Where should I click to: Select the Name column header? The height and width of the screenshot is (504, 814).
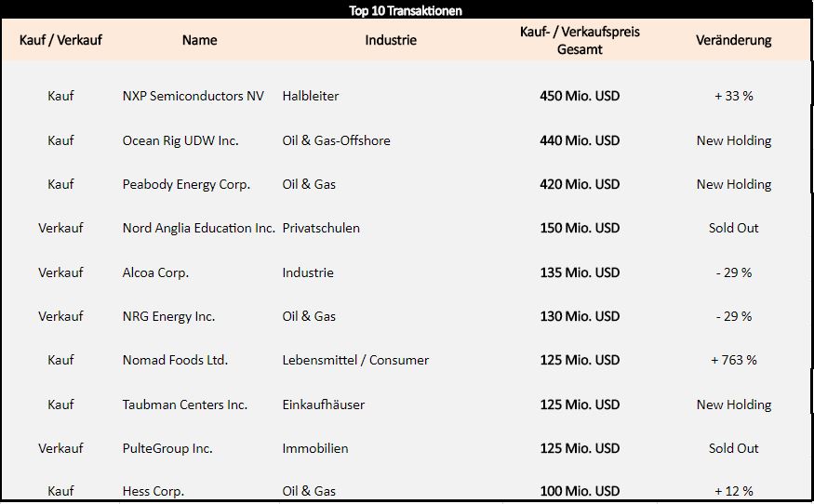[200, 40]
